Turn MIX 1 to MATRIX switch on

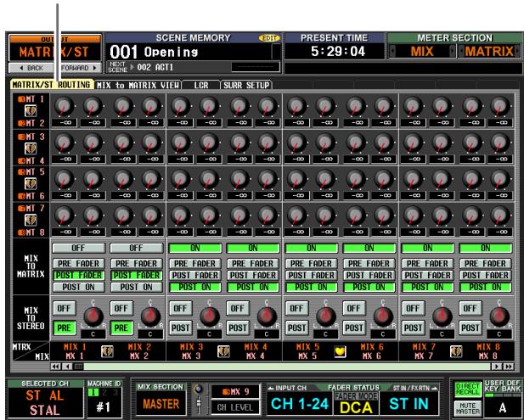pyautogui.click(x=78, y=248)
